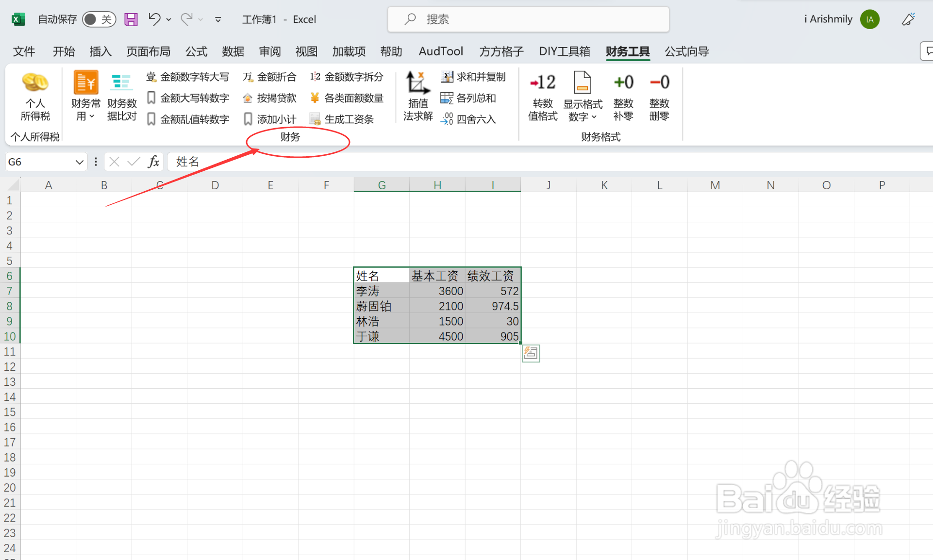
Task: Launch the 财务数据比对 tool
Action: tap(121, 96)
